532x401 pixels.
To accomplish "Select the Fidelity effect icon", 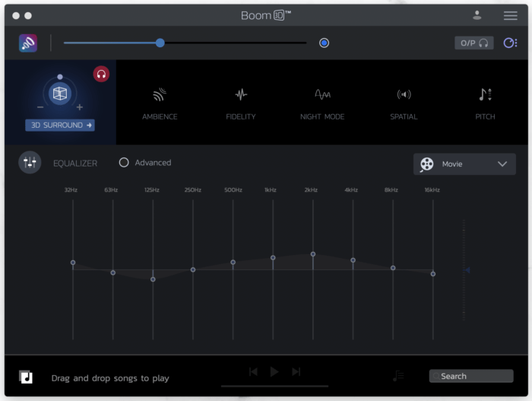I will (x=241, y=95).
